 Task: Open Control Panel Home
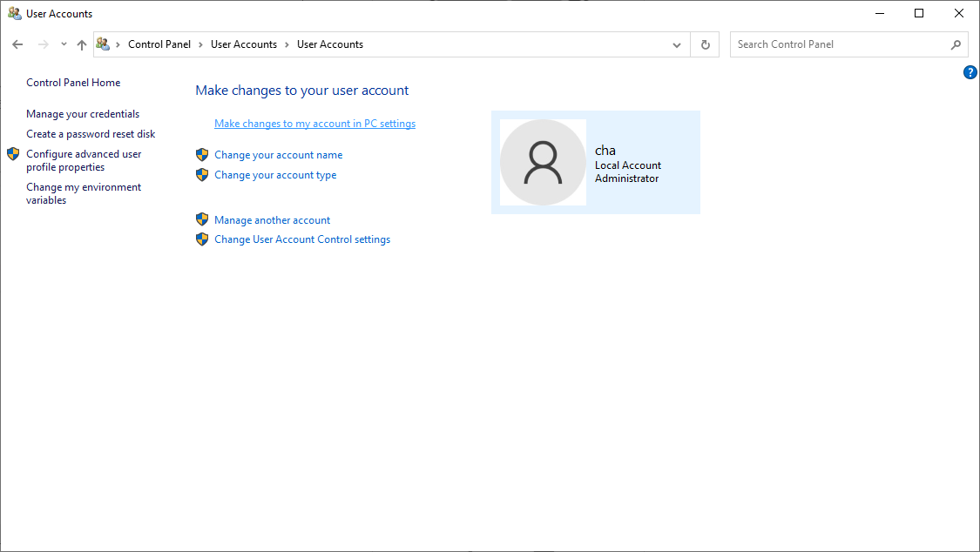73,83
